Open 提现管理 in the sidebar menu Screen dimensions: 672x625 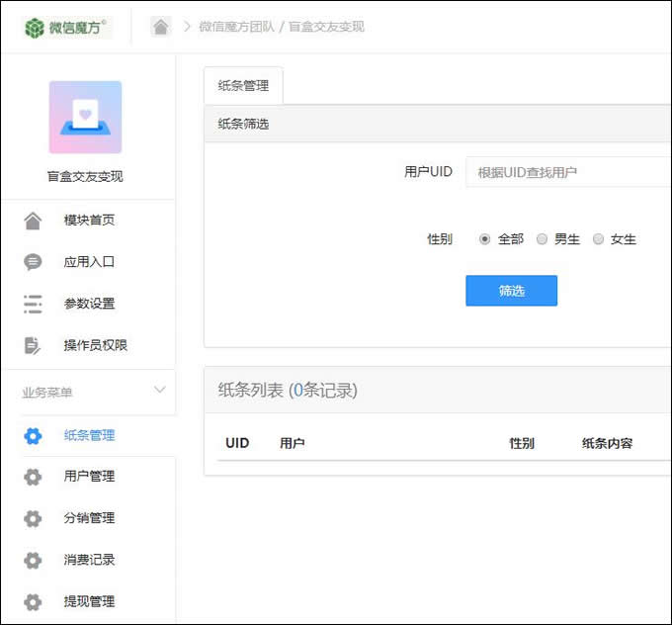tap(89, 601)
